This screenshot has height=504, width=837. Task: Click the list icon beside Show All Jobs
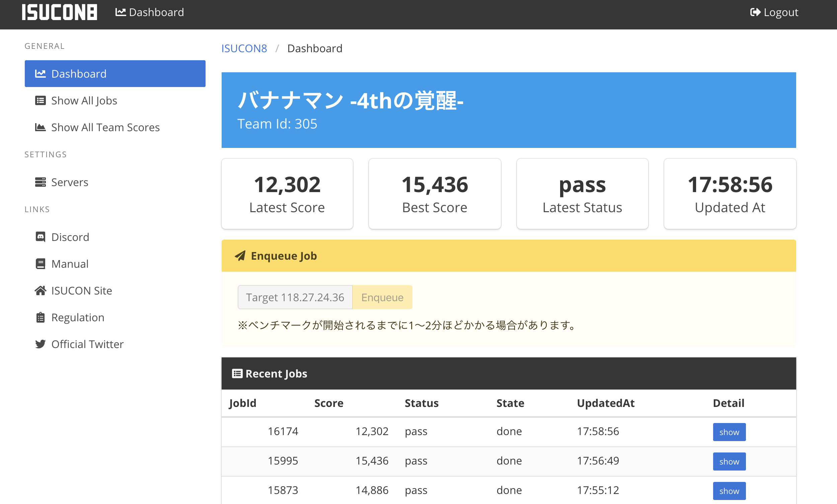[41, 100]
